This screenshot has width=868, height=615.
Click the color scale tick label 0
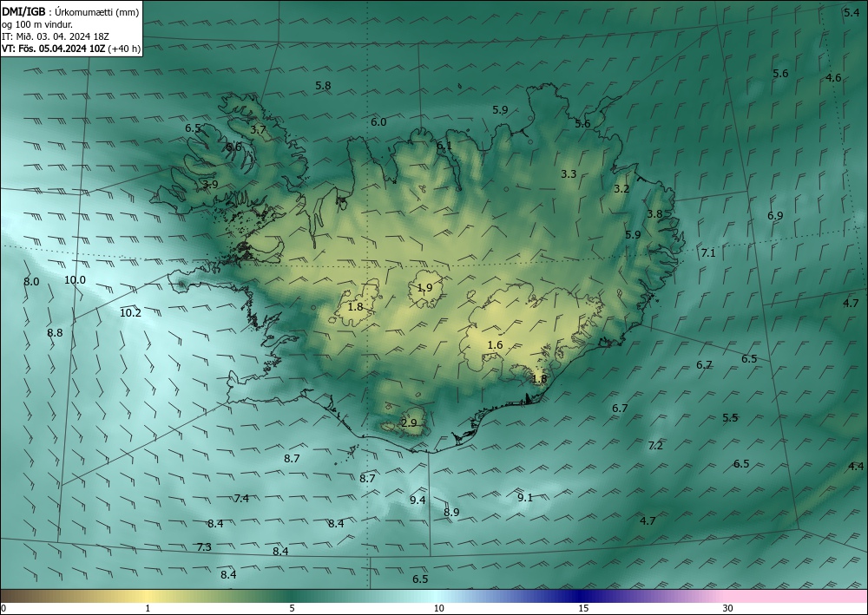click(3, 609)
